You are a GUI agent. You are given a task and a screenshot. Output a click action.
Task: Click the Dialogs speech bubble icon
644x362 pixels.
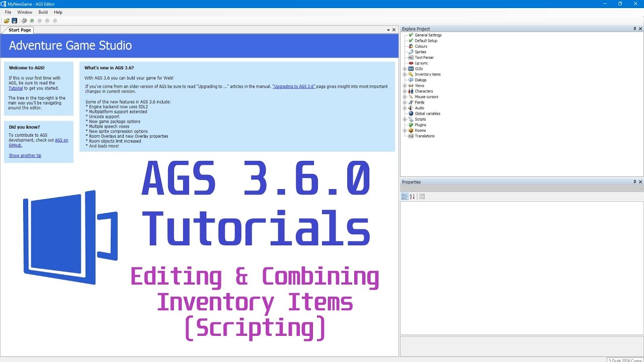(411, 80)
